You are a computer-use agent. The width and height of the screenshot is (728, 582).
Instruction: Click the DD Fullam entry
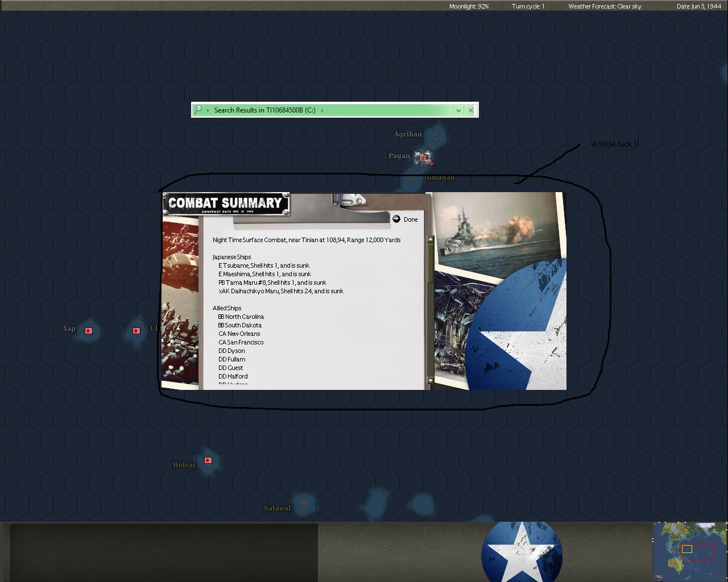tap(232, 359)
